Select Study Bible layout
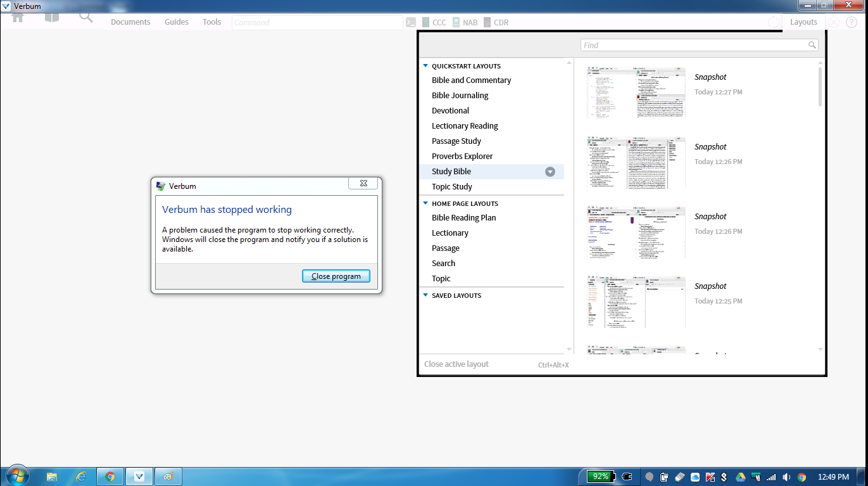Viewport: 868px width, 486px height. (x=491, y=172)
